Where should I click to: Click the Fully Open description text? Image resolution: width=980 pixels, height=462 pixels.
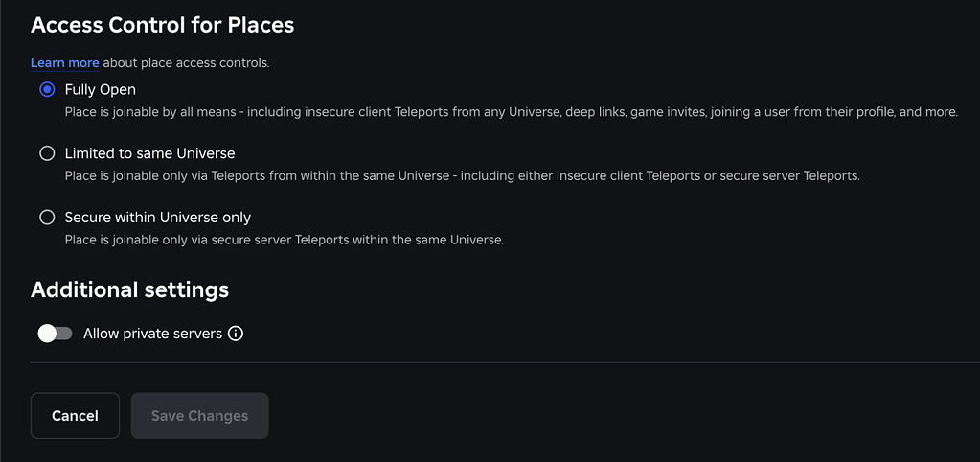click(511, 112)
